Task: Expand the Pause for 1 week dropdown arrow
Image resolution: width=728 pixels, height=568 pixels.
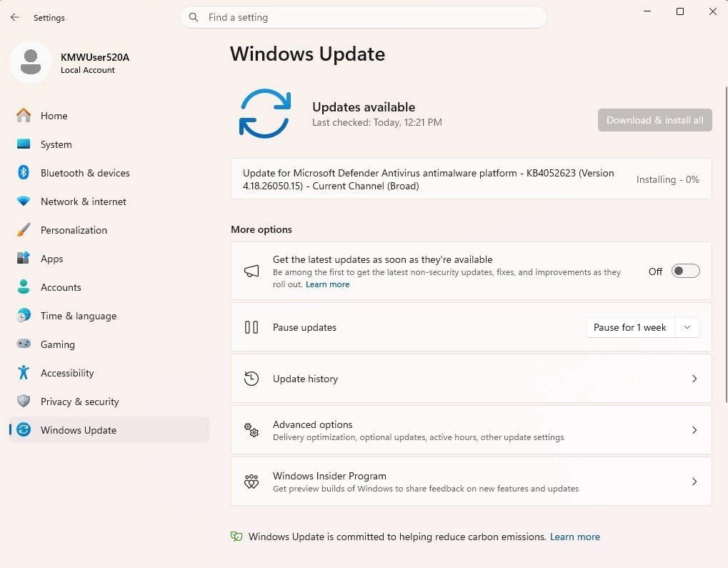Action: tap(687, 327)
